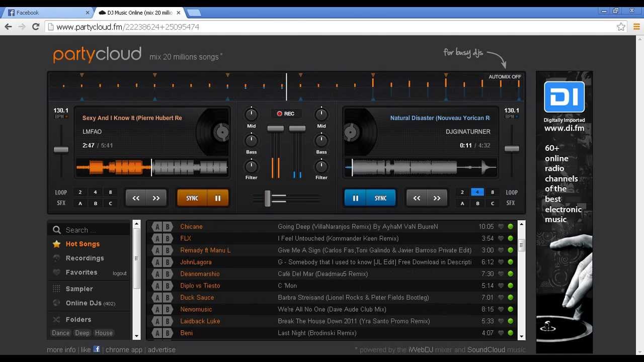Viewport: 644px width, 362px height.
Task: Click green dot on Laidback Luke row
Action: pos(510,321)
